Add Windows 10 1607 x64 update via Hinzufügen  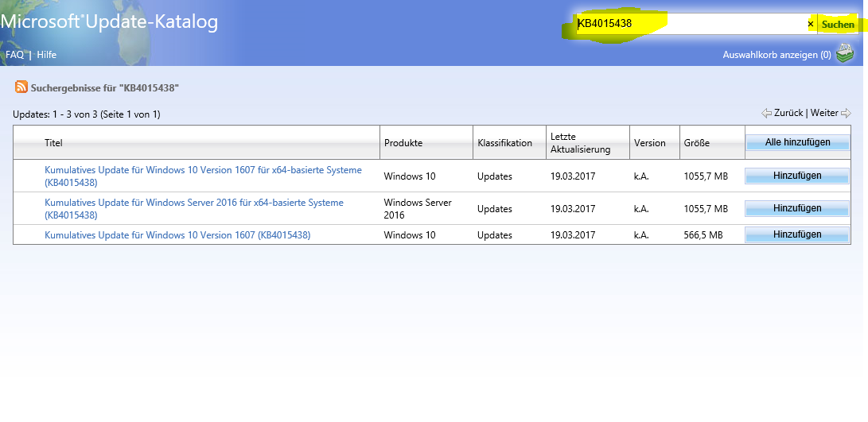click(x=797, y=176)
